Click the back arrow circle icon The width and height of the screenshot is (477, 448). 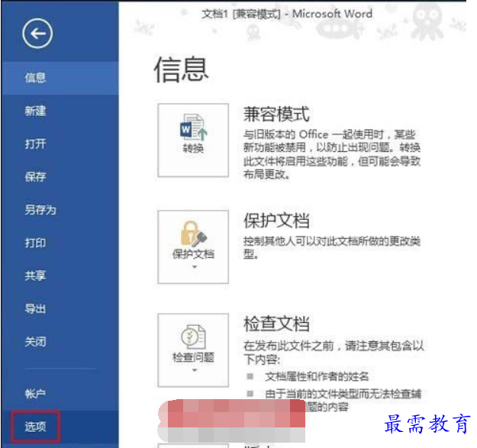(x=37, y=34)
